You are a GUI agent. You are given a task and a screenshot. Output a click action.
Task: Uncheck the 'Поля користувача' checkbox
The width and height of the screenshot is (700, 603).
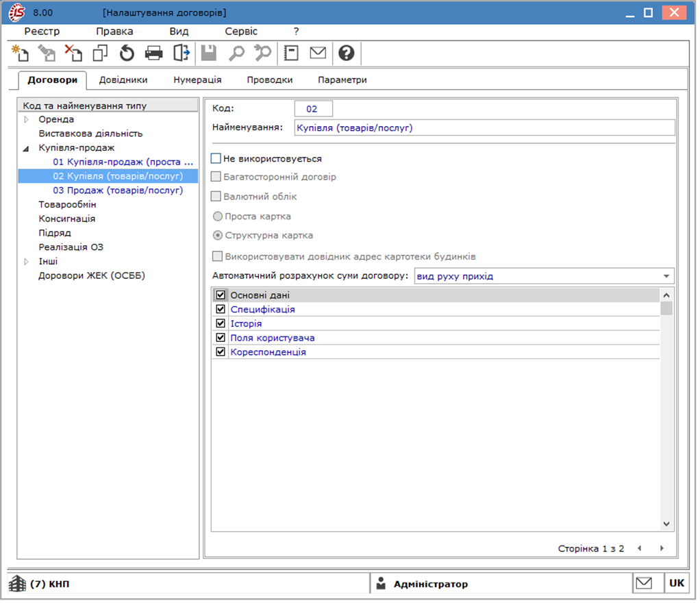point(221,338)
